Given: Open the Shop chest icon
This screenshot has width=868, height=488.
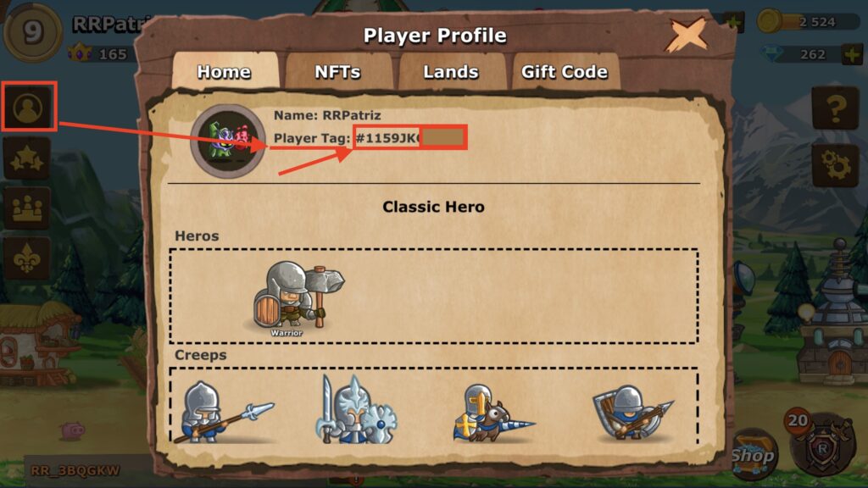Looking at the screenshot, I should [753, 454].
